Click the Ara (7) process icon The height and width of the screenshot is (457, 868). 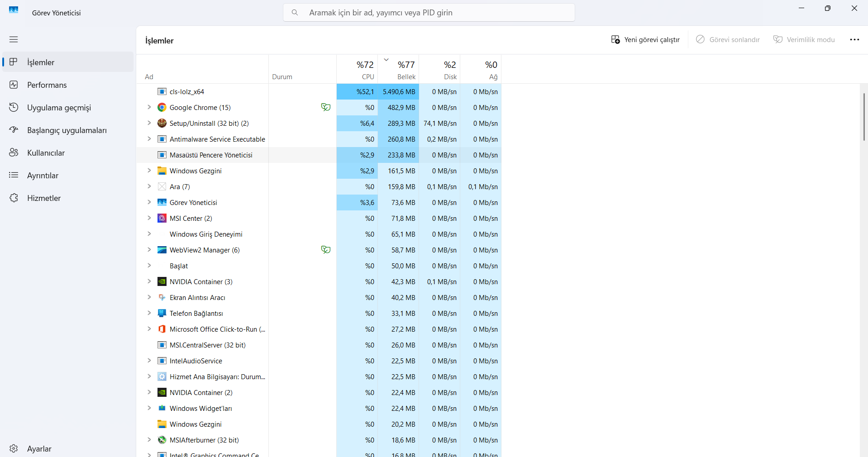click(162, 186)
